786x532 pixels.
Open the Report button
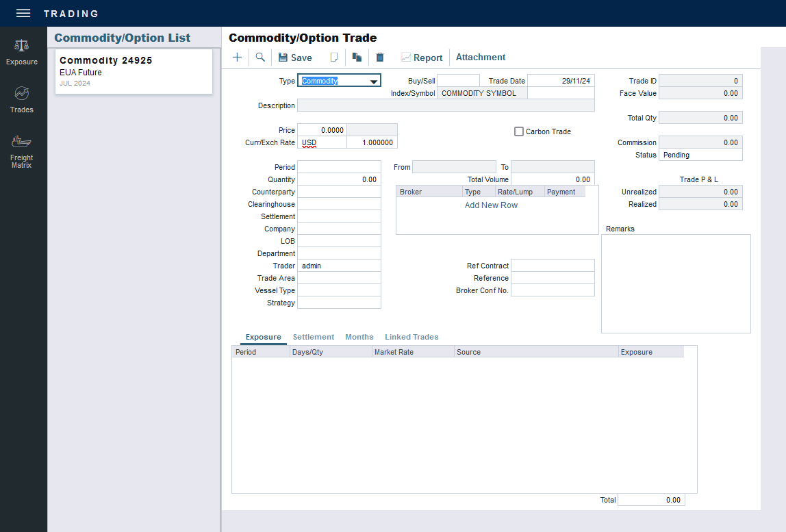[x=422, y=58]
